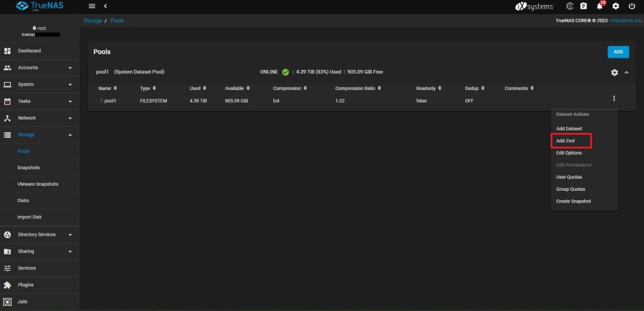Collapse the Storage menu arrow
This screenshot has width=644, height=311.
coord(70,135)
